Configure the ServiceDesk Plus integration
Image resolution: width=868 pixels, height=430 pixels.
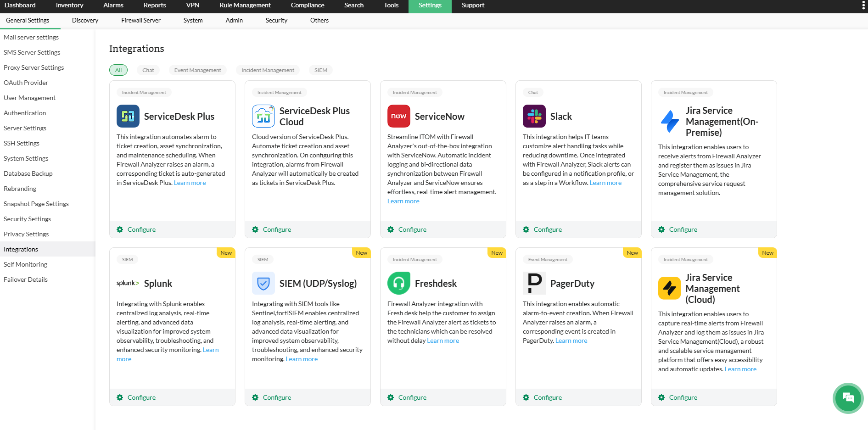(141, 229)
